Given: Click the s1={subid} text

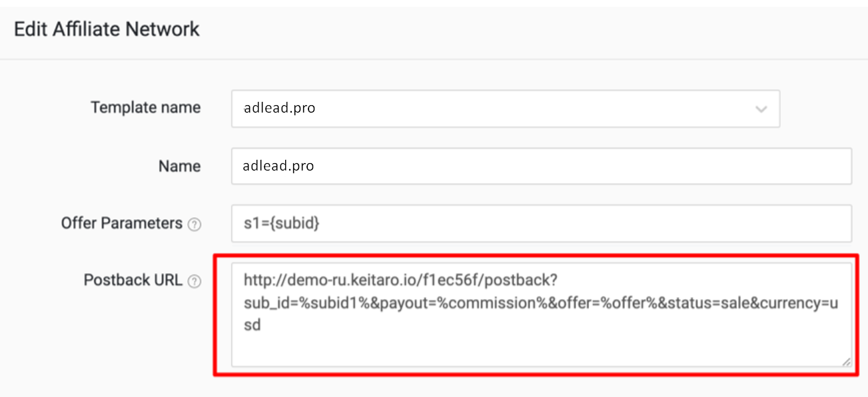Looking at the screenshot, I should [282, 224].
